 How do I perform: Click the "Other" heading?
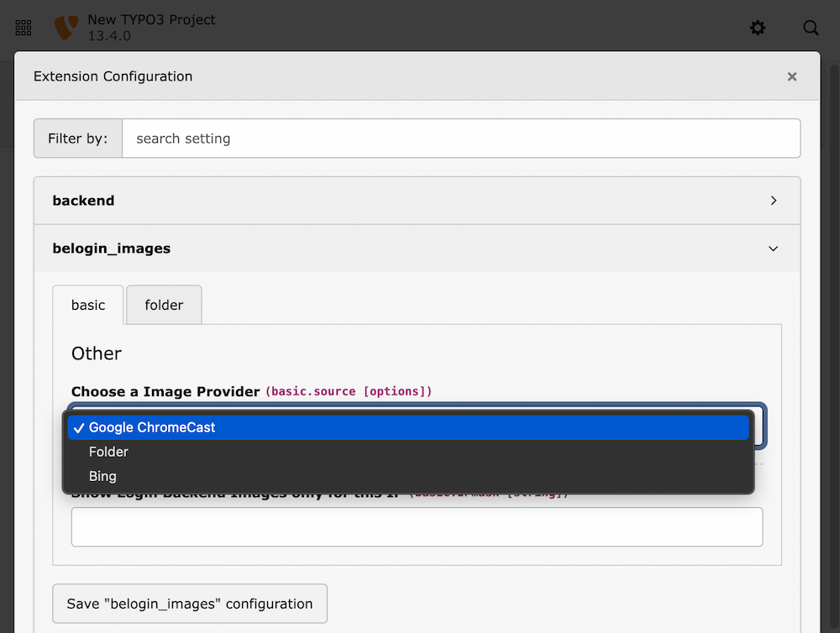(x=97, y=353)
